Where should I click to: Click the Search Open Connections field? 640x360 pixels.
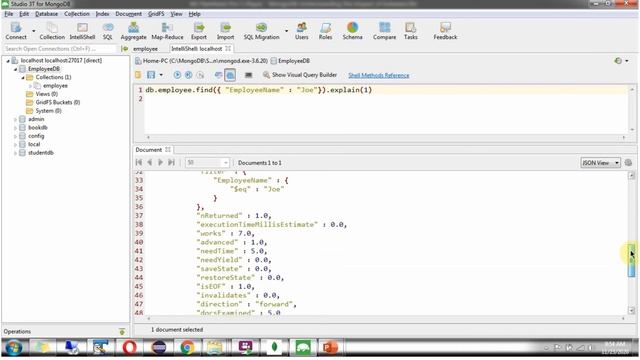pyautogui.click(x=60, y=49)
